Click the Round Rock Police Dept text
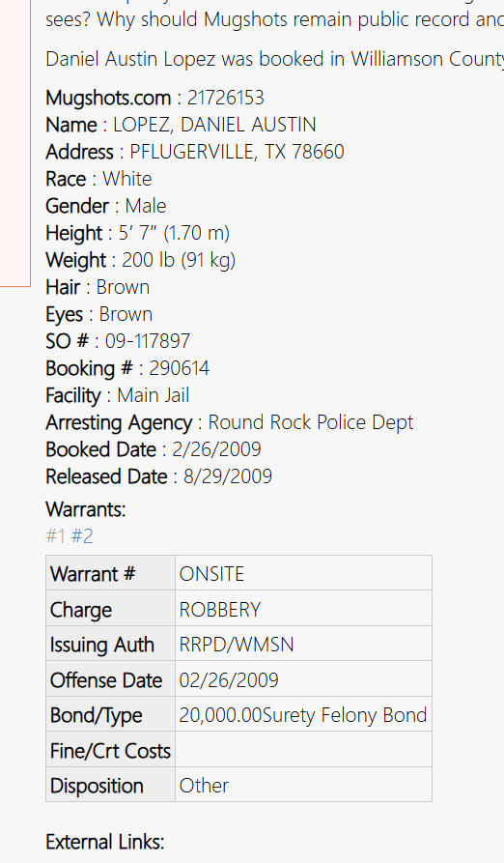This screenshot has width=504, height=863. coord(311,421)
